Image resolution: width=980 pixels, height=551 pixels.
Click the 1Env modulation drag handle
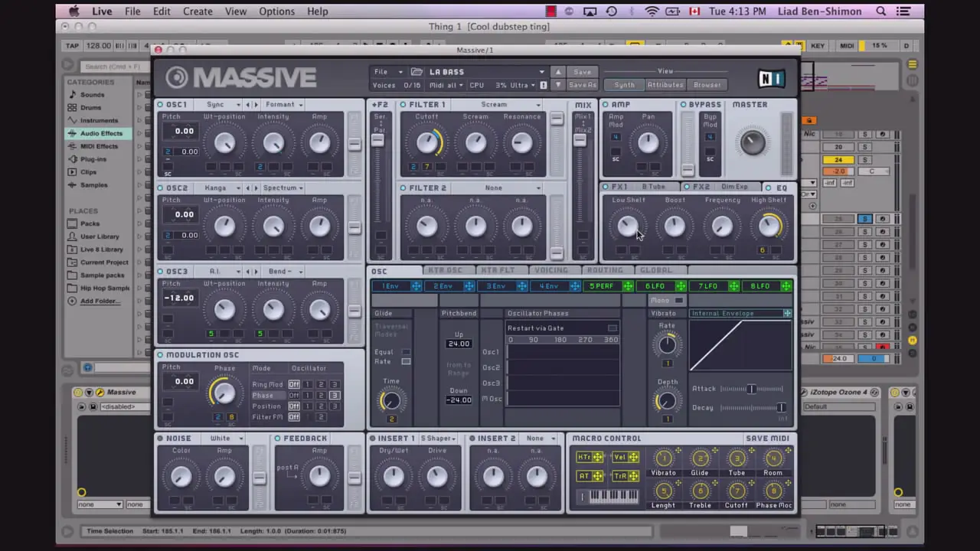(416, 286)
